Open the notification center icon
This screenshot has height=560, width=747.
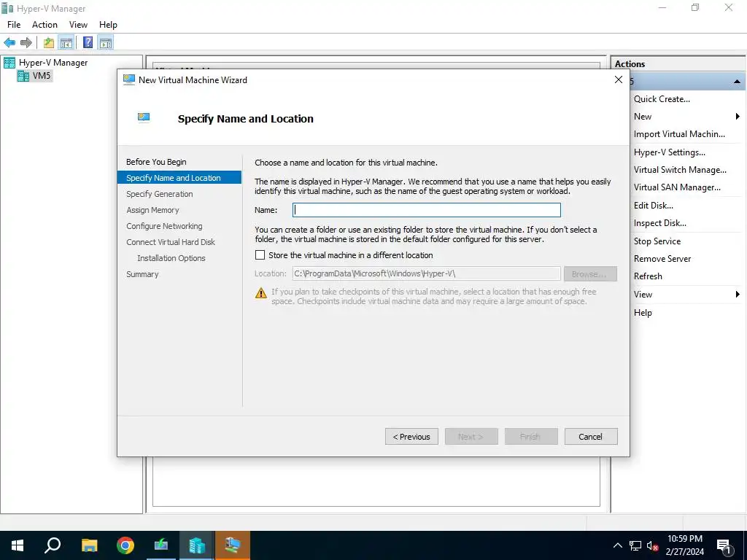[x=724, y=545]
